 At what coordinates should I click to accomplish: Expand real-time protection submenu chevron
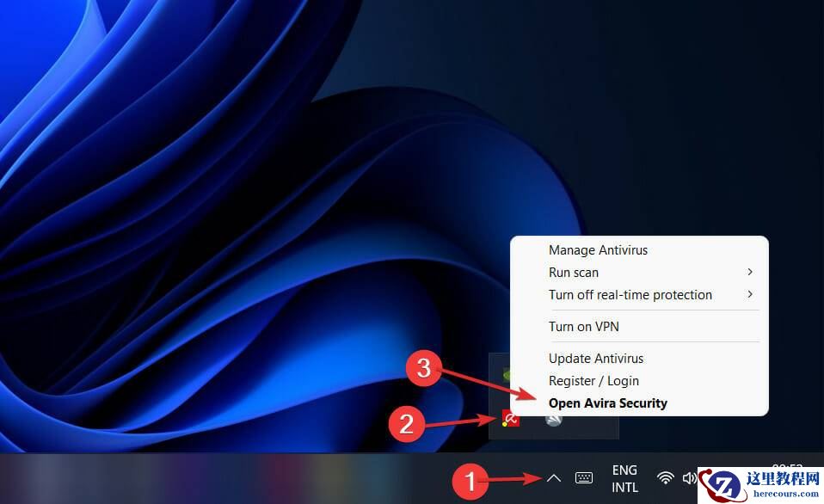pos(750,294)
